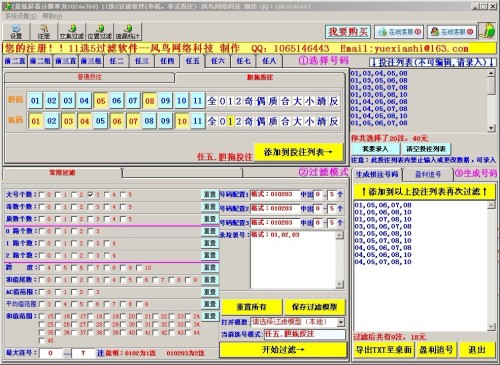Click down arrow of top betting list scrollbar
Screen dimensions: 500x365
[x=491, y=128]
